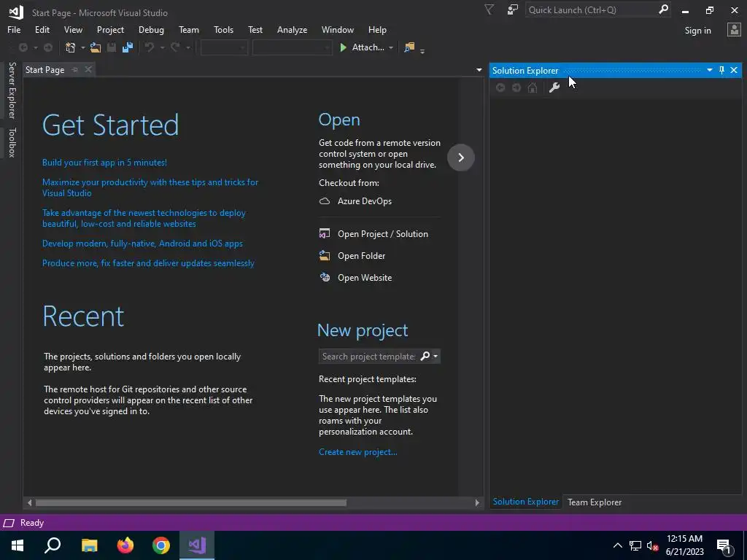Open Chrome from the taskbar
The height and width of the screenshot is (560, 747).
click(x=161, y=545)
